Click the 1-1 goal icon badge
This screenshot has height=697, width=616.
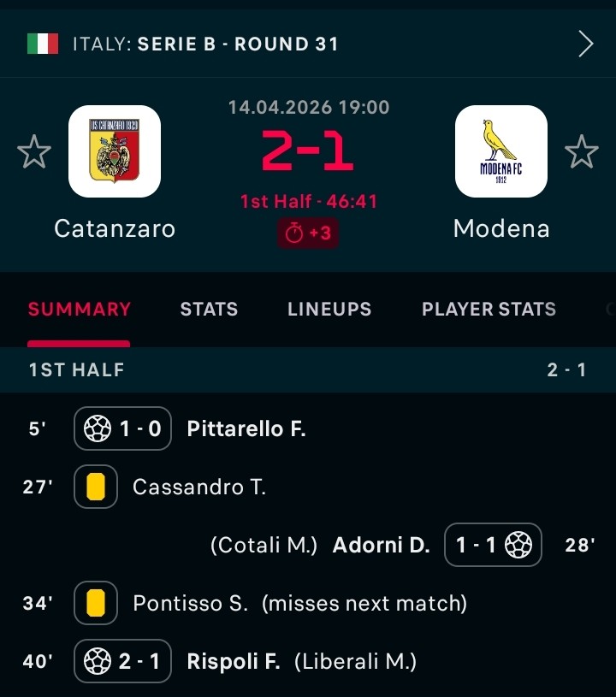point(493,545)
